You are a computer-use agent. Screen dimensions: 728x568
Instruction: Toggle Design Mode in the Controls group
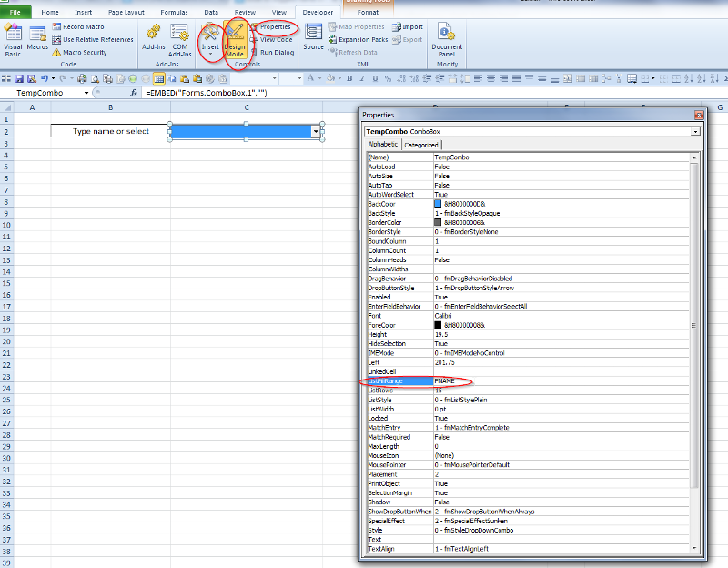coord(235,40)
